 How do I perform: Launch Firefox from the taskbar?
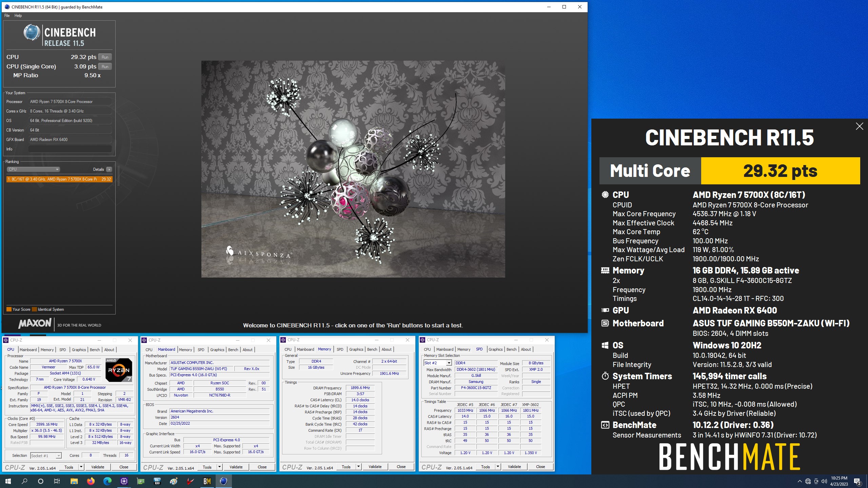91,481
